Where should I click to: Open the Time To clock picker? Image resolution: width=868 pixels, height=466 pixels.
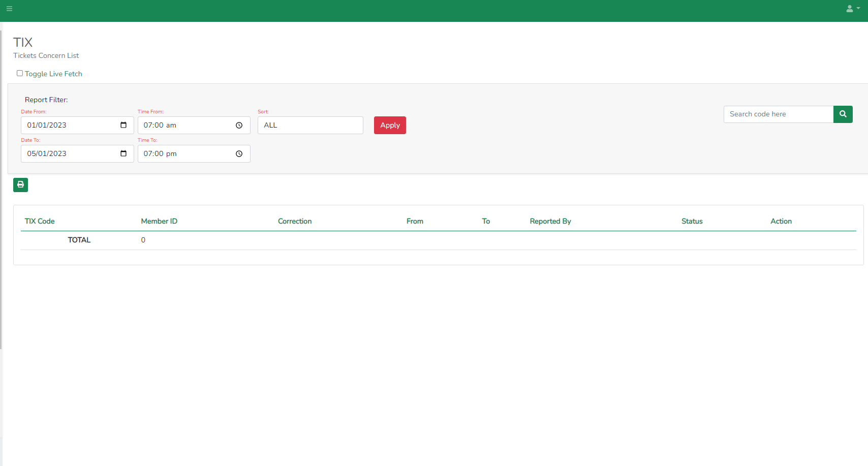click(239, 154)
